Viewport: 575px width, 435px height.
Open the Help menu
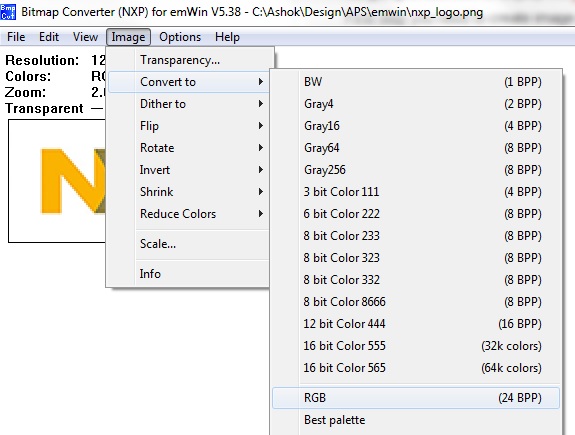(227, 37)
